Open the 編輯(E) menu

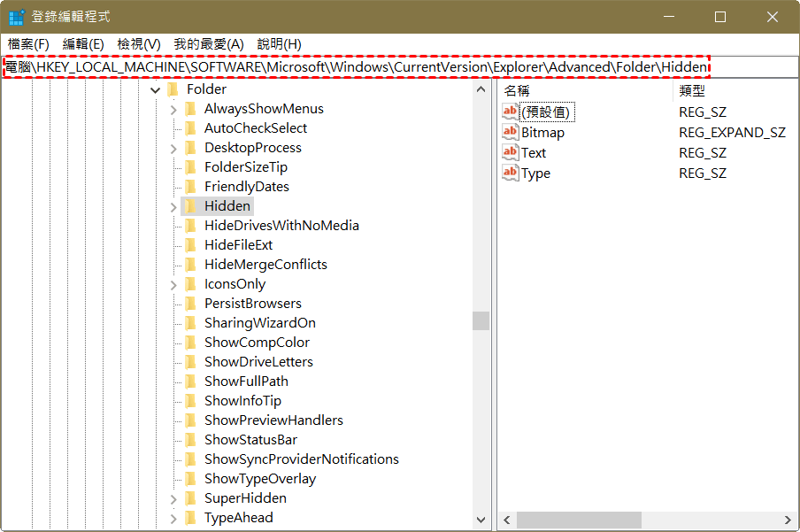point(83,44)
